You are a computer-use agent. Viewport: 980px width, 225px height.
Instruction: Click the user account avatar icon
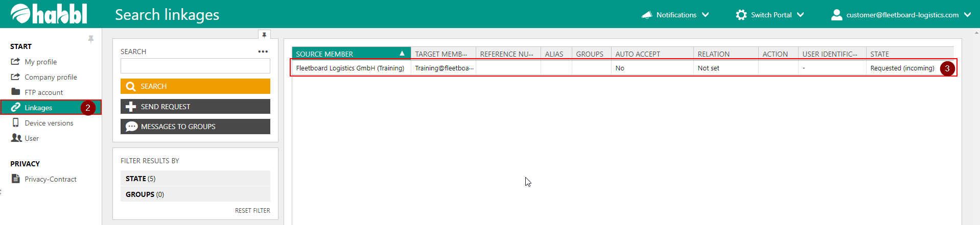836,15
